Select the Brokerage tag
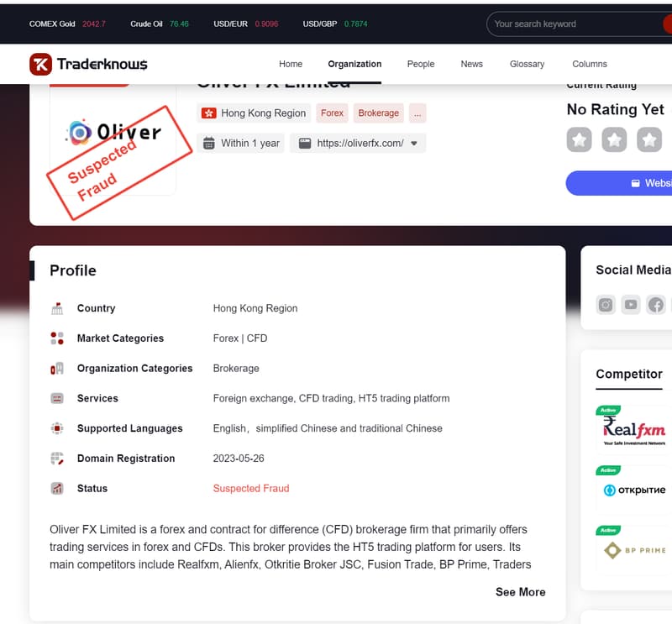The width and height of the screenshot is (672, 624). point(379,113)
